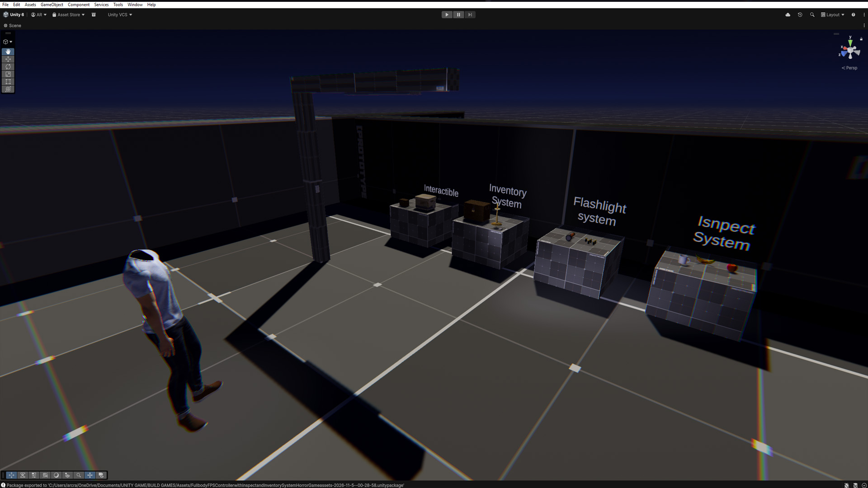Open the File menu
868x488 pixels.
[x=5, y=5]
